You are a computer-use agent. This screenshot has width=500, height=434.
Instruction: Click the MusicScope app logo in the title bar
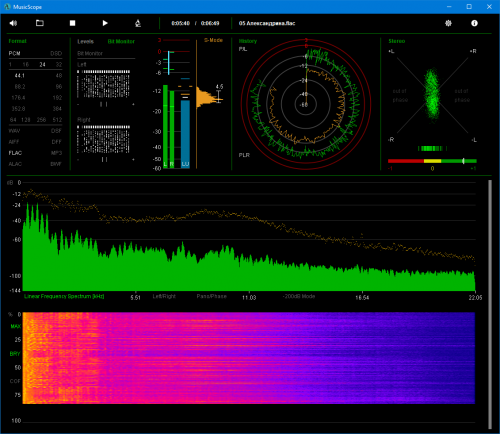(x=7, y=7)
